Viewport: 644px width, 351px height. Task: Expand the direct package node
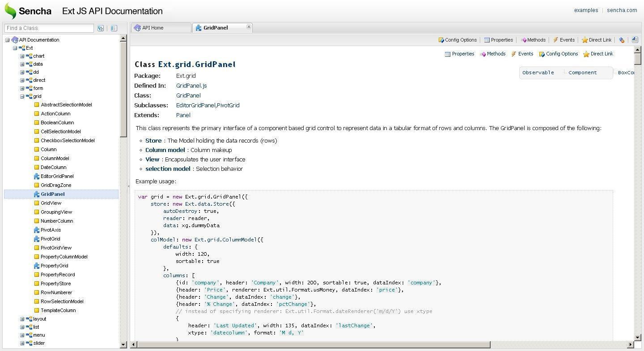point(22,80)
